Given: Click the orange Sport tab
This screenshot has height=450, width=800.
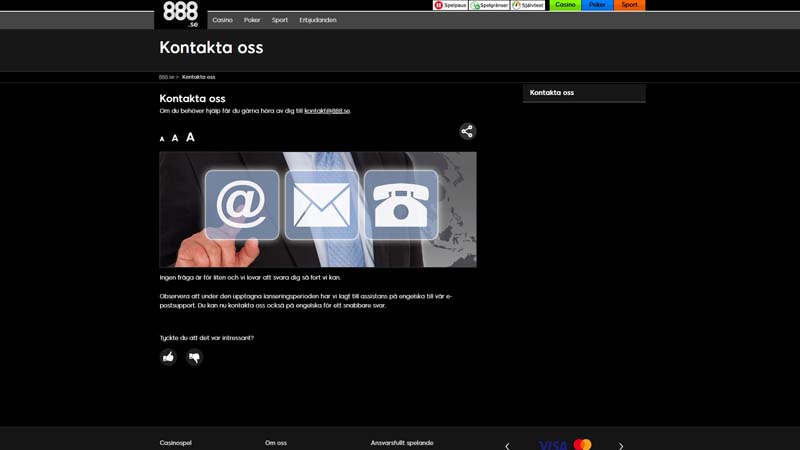Looking at the screenshot, I should click(629, 5).
